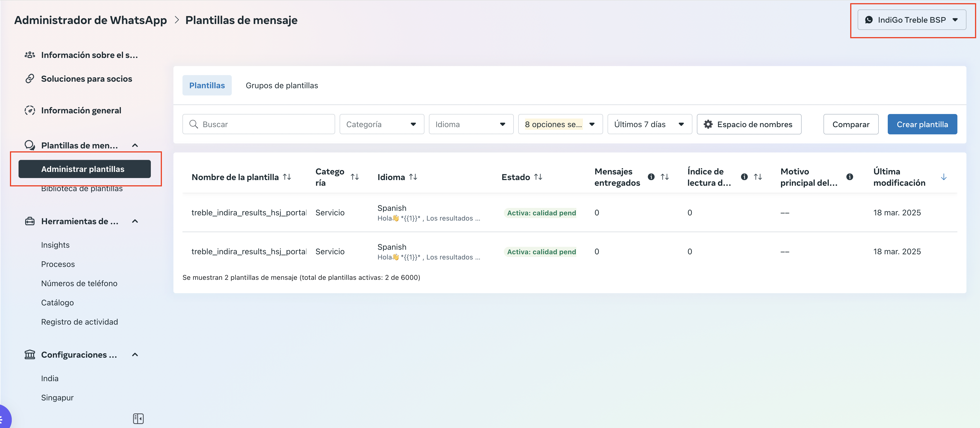Click the gear icon in Espacio de nombres
Viewport: 980px width, 428px height.
coord(708,124)
